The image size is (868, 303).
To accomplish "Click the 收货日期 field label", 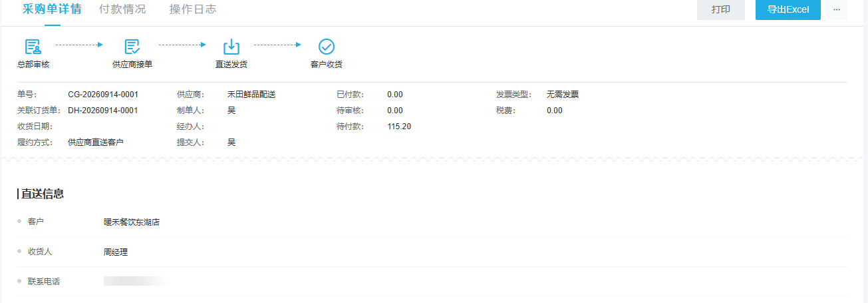I will tap(35, 127).
